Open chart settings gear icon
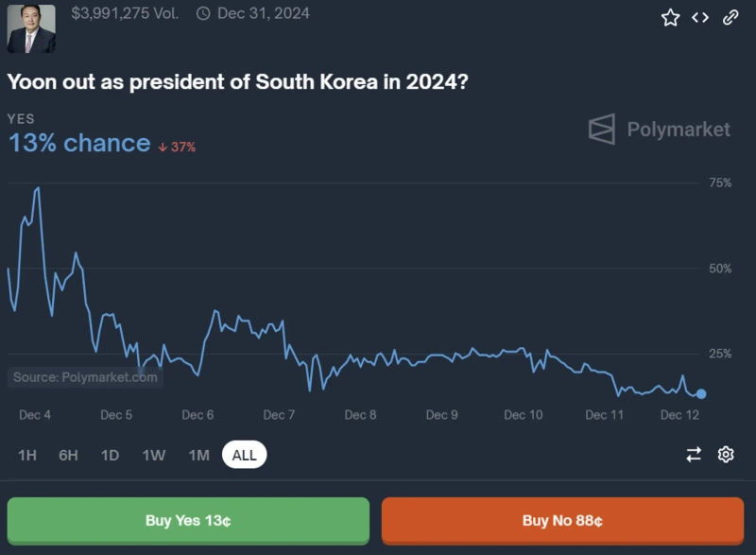Image resolution: width=756 pixels, height=555 pixels. click(x=726, y=455)
